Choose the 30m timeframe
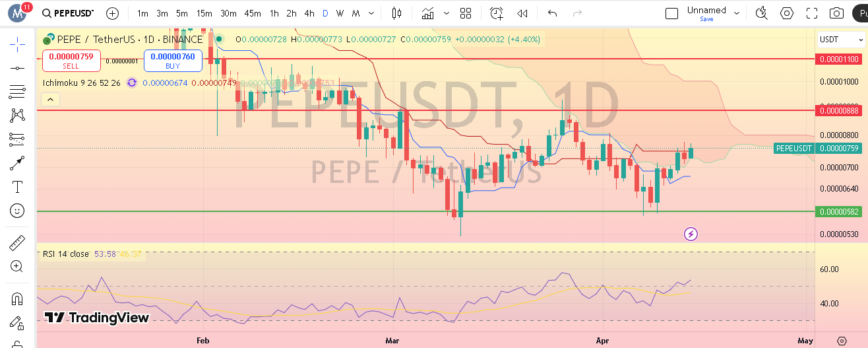 click(228, 13)
